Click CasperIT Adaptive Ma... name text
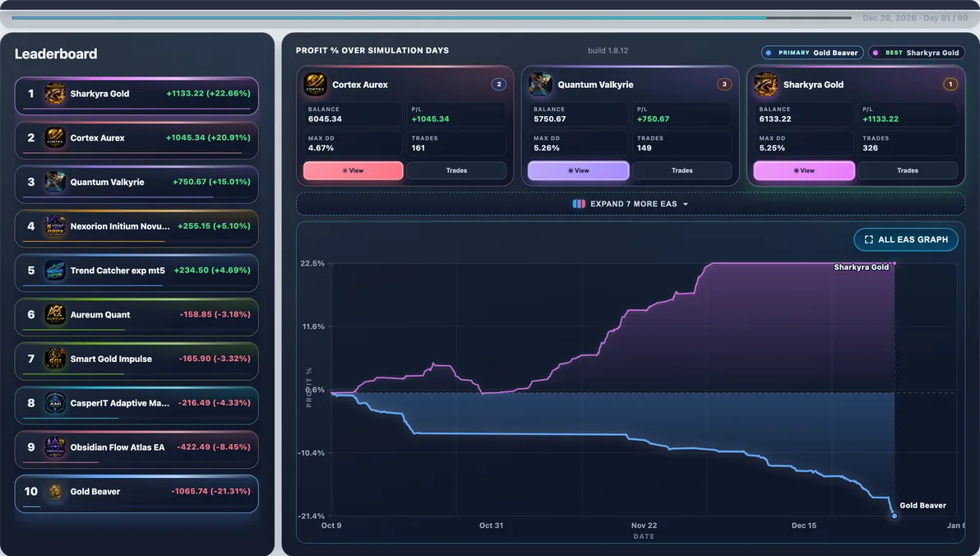 pos(120,403)
